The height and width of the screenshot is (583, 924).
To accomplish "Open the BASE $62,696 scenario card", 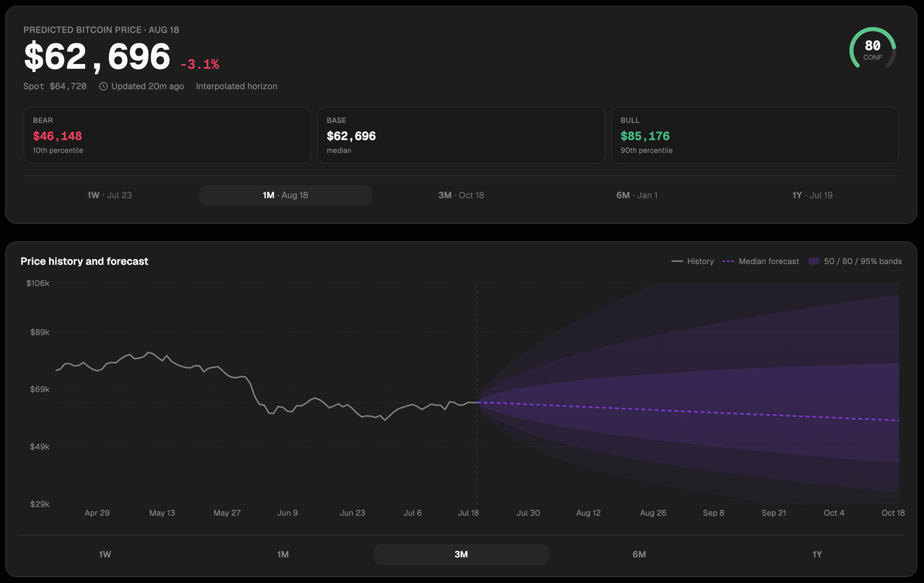I will coord(461,135).
